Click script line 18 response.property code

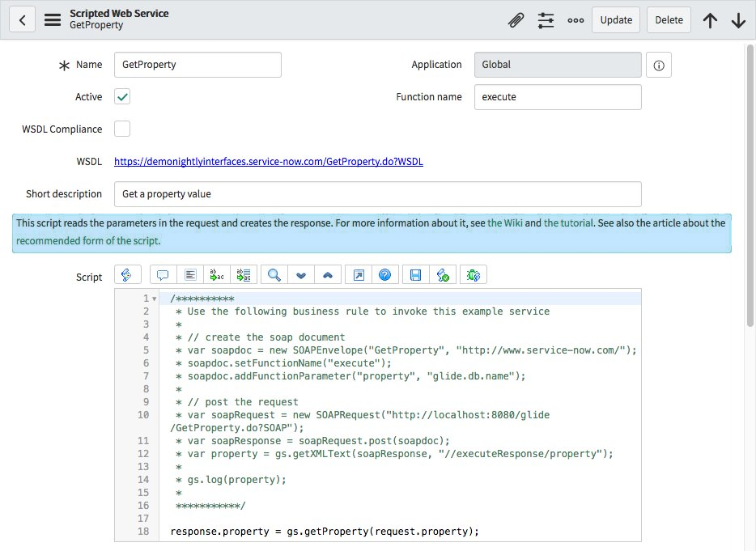[325, 532]
